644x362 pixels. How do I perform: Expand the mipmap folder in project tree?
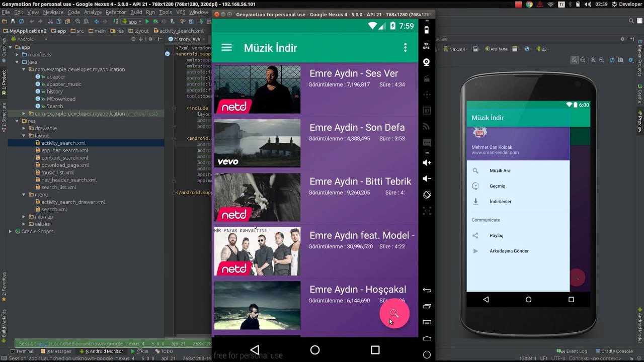24,217
